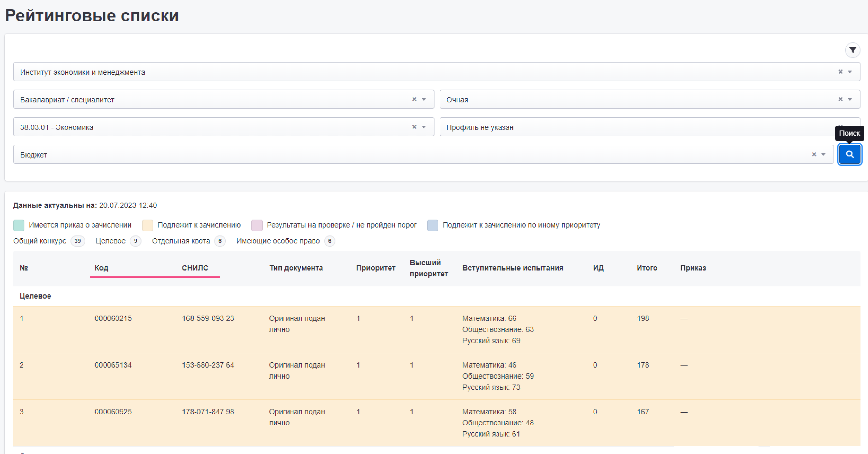
Task: Toggle the filter funnel icon
Action: 853,50
